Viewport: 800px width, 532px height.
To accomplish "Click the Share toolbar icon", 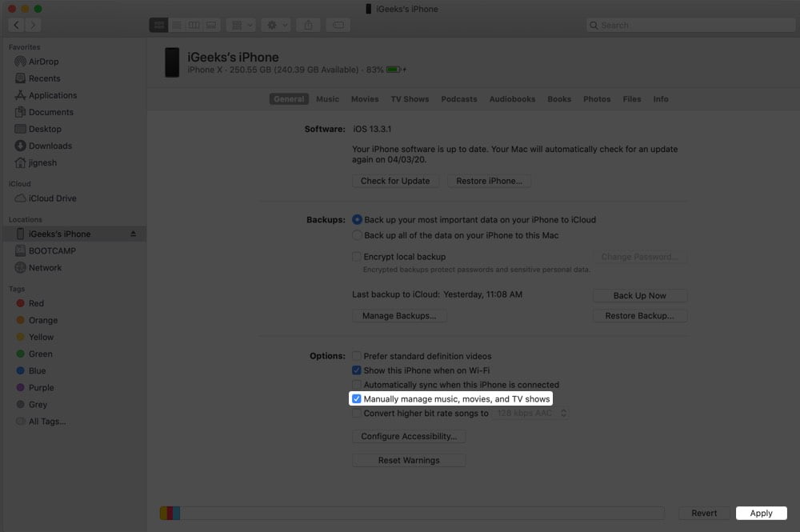I will (x=308, y=25).
